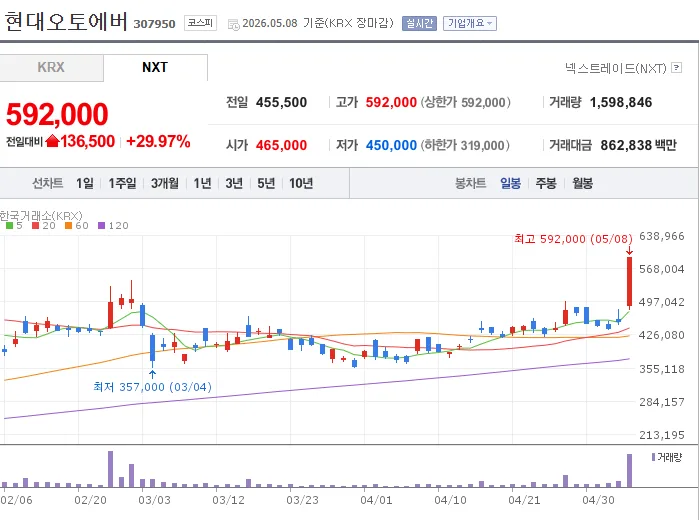Click the green 5-day moving average swatch
The image size is (699, 520).
[9, 226]
